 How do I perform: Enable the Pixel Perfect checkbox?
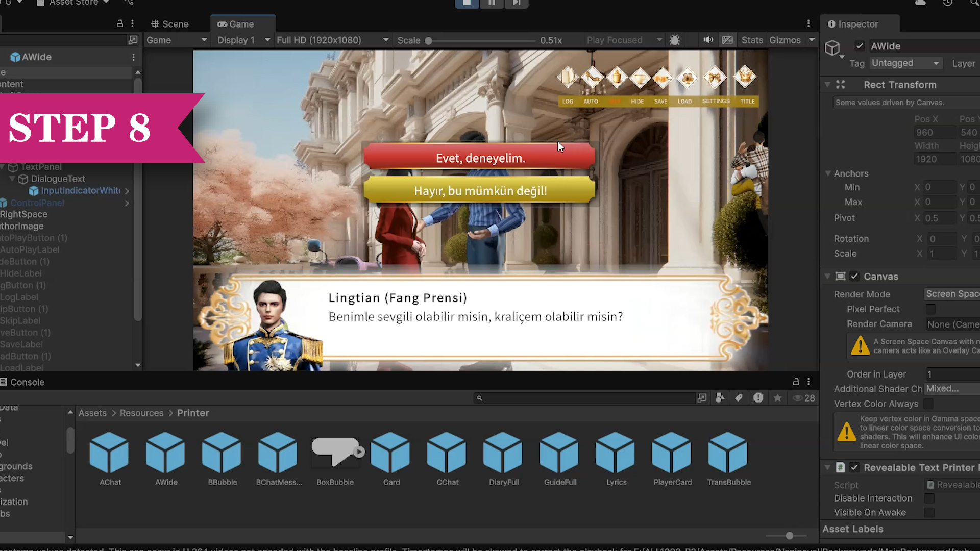point(930,309)
